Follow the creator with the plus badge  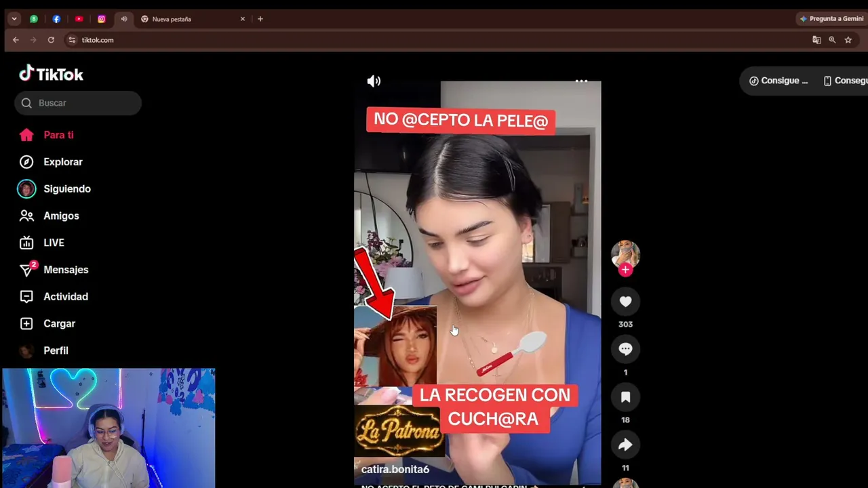click(625, 270)
